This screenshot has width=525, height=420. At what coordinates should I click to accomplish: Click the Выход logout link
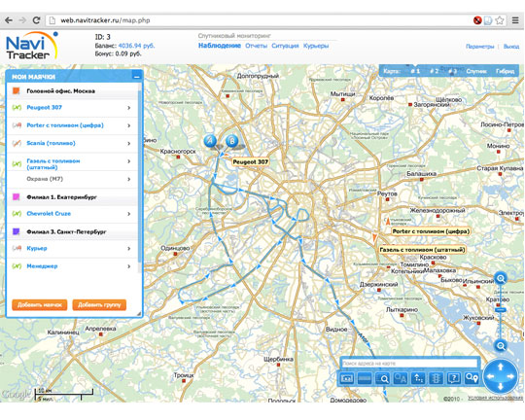coord(511,47)
